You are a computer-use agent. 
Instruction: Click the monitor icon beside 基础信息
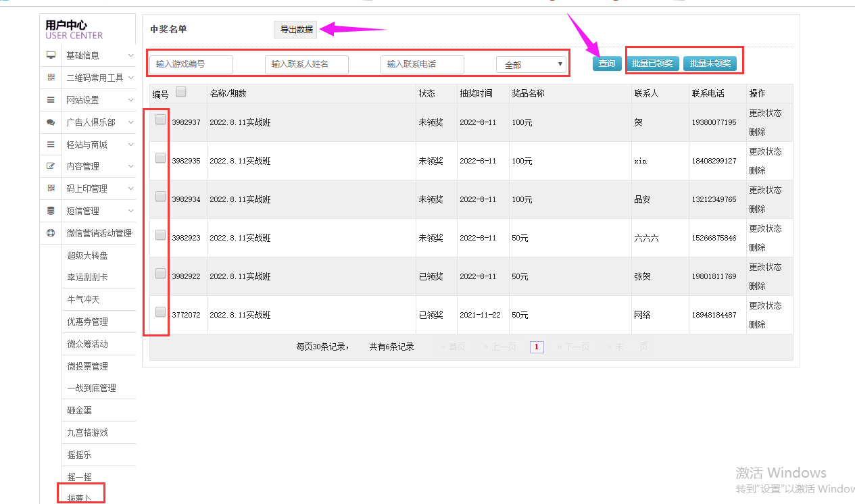pyautogui.click(x=51, y=55)
